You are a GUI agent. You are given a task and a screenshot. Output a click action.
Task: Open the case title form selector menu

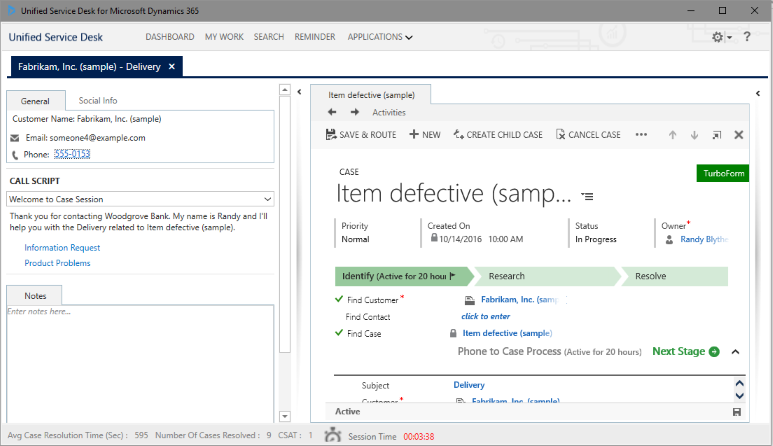pyautogui.click(x=587, y=196)
